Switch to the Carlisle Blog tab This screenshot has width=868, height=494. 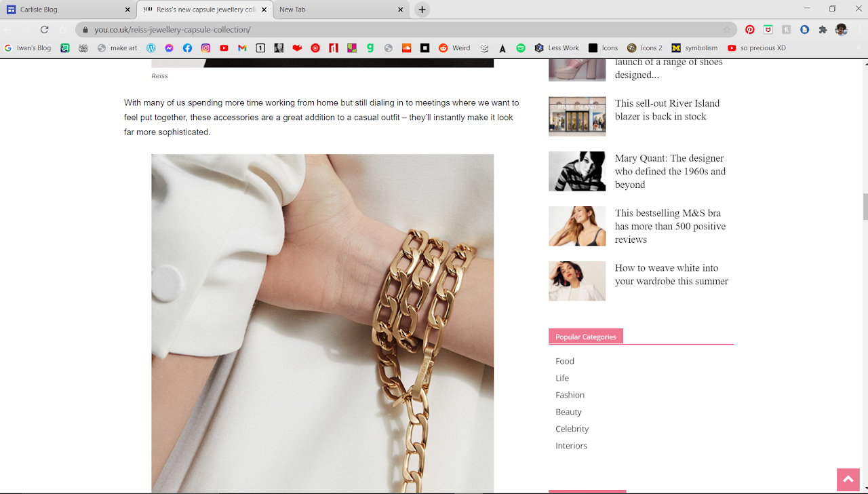tap(64, 9)
